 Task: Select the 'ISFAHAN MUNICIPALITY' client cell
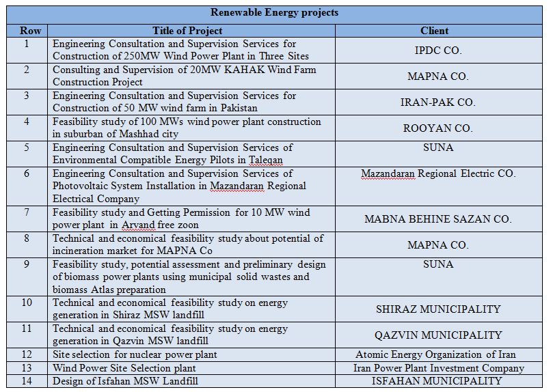(438, 381)
